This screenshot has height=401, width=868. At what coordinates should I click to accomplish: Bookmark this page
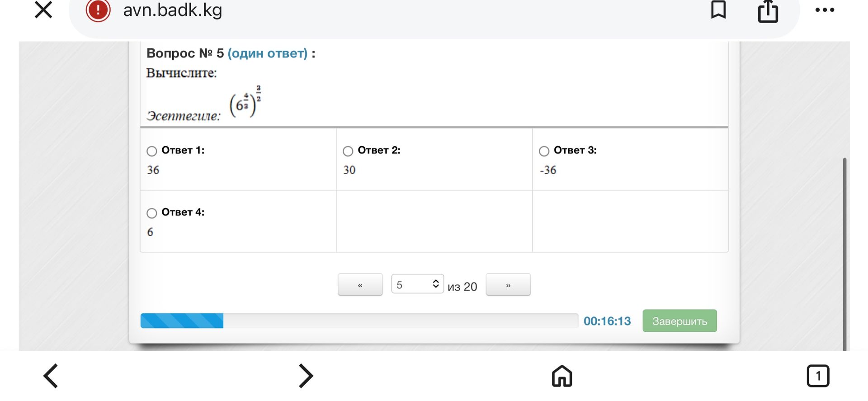tap(718, 10)
